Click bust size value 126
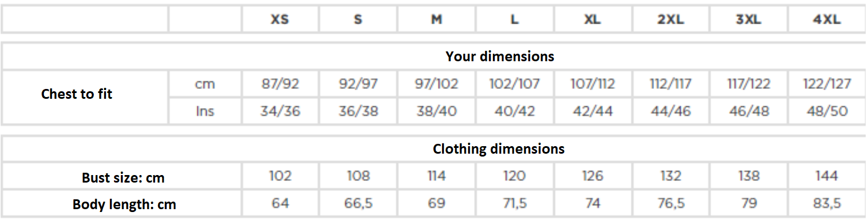 point(593,176)
